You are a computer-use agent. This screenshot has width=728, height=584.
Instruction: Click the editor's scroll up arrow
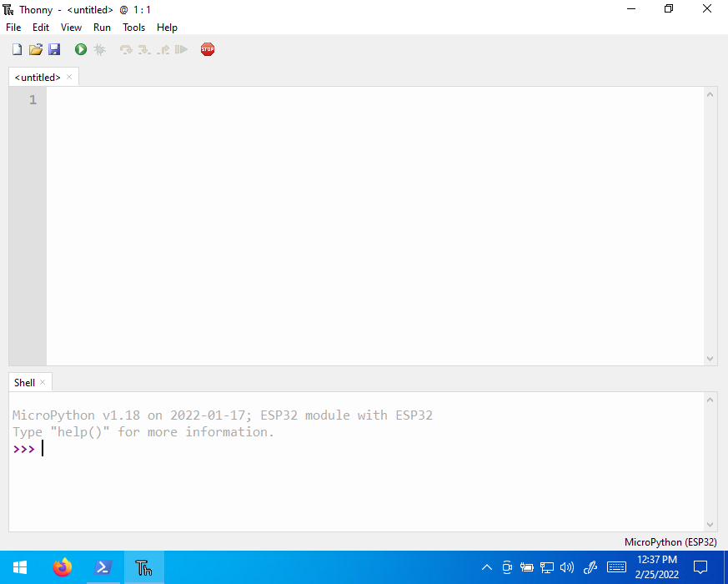[710, 94]
